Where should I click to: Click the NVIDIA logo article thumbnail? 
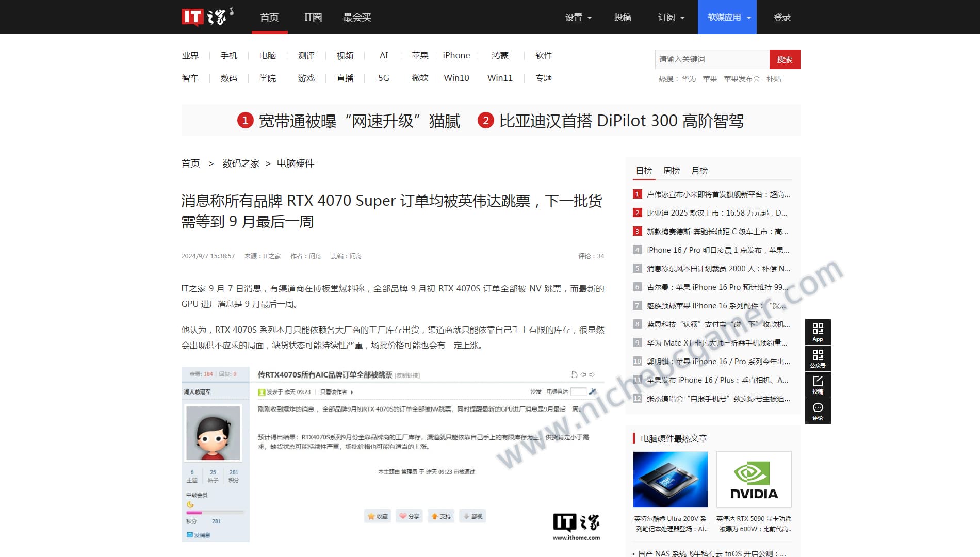754,480
